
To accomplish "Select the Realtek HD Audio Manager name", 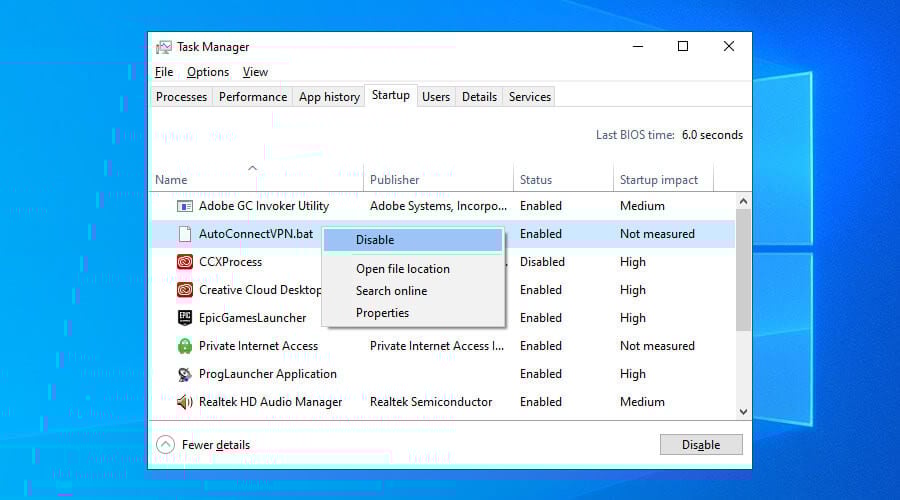I will (270, 402).
